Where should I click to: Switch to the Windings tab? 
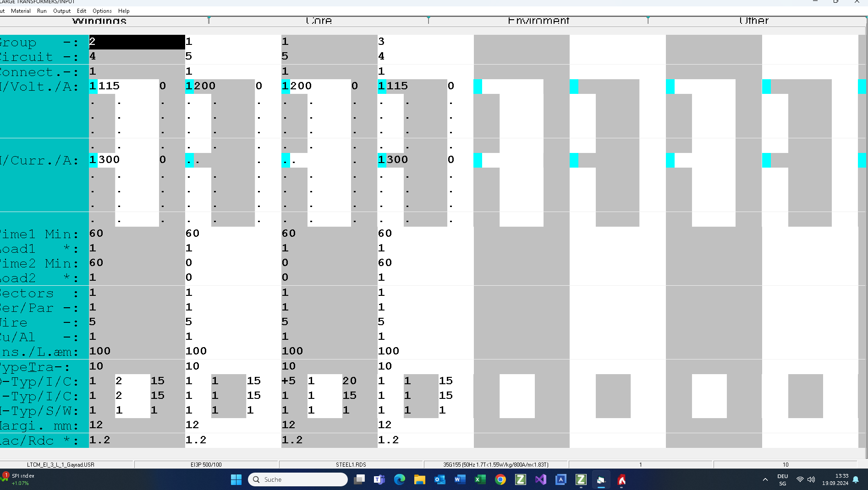pos(99,21)
